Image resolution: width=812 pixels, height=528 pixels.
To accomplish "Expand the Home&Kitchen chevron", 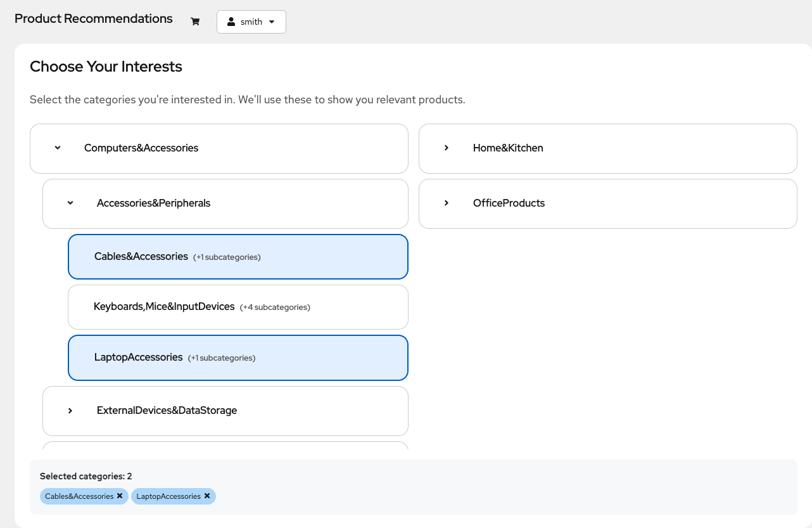I will 447,148.
